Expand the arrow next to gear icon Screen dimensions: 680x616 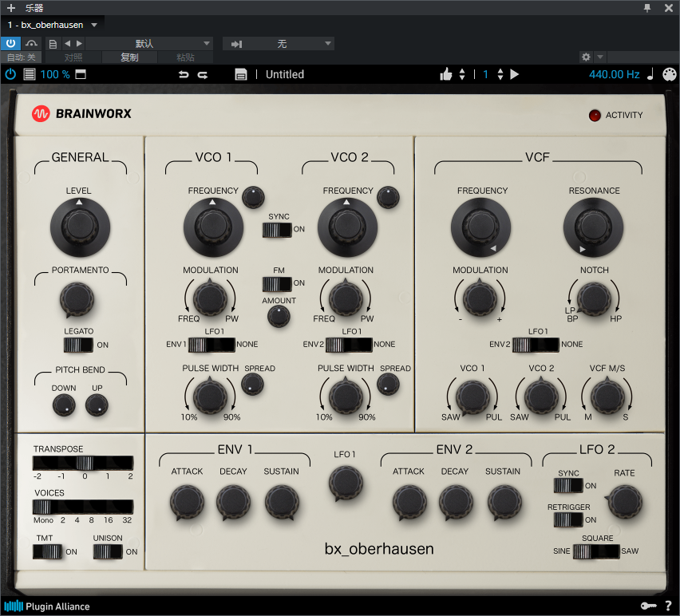coord(600,57)
